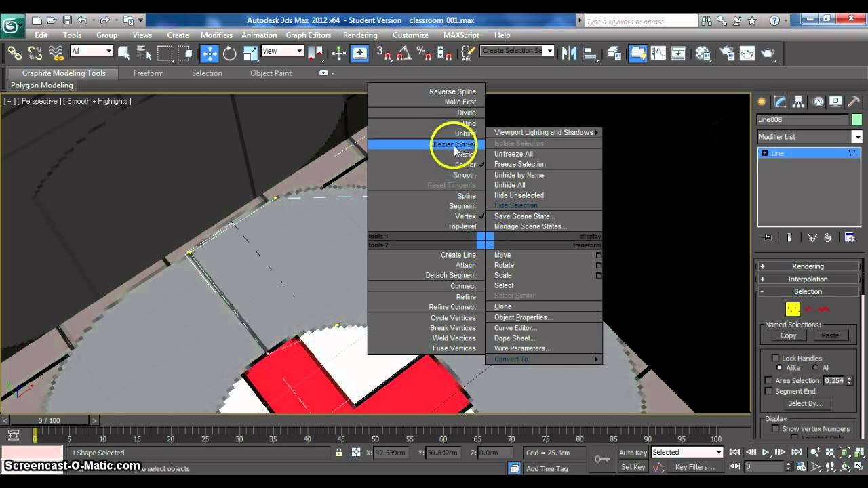
Task: Click Freeze Selection in the quad menu
Action: point(519,164)
